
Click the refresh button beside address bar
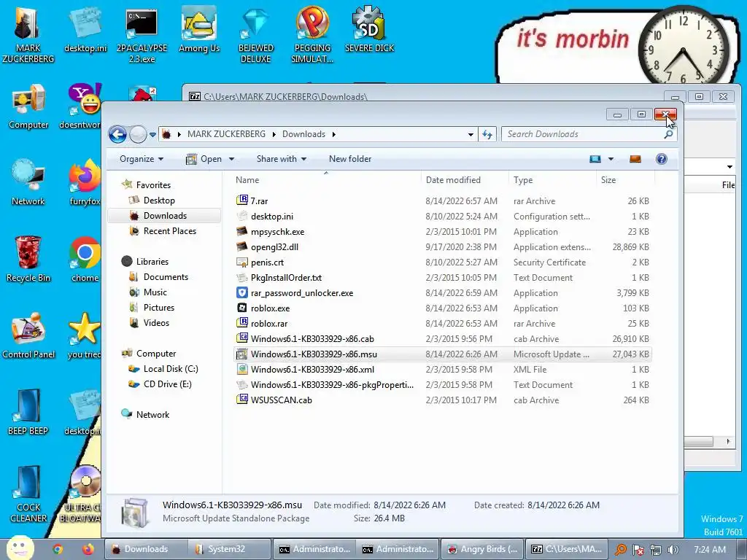click(487, 134)
